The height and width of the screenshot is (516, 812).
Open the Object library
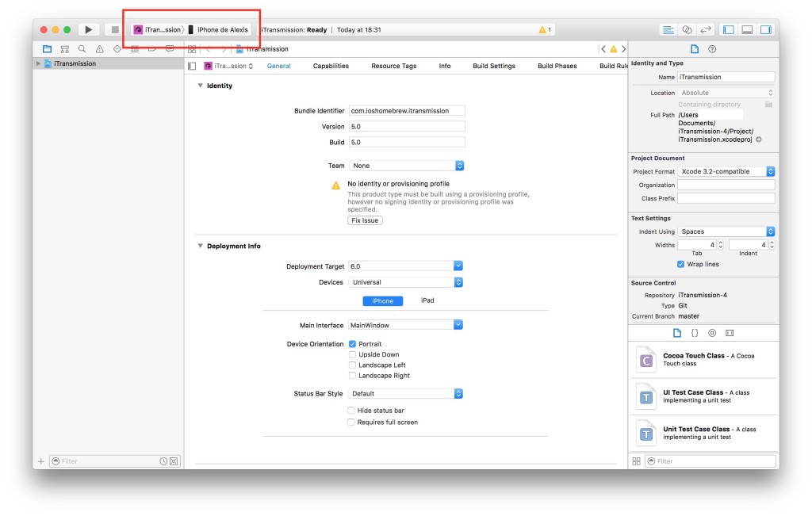(712, 333)
